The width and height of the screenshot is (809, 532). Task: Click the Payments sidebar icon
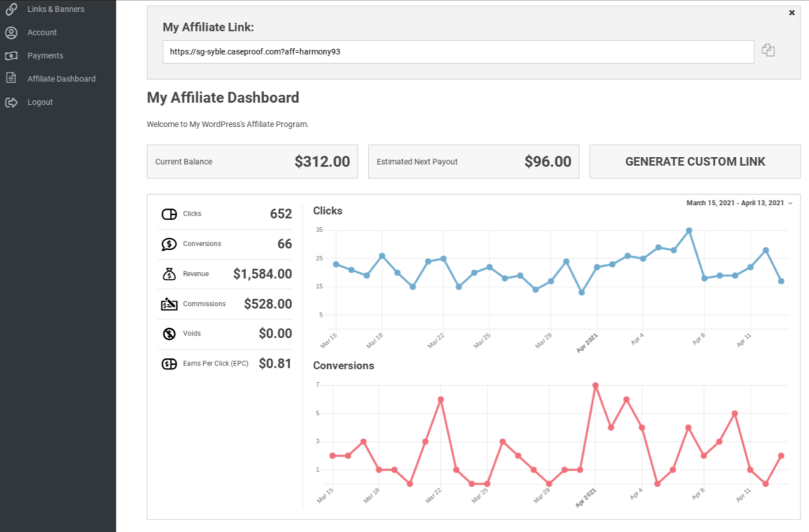tap(11, 55)
